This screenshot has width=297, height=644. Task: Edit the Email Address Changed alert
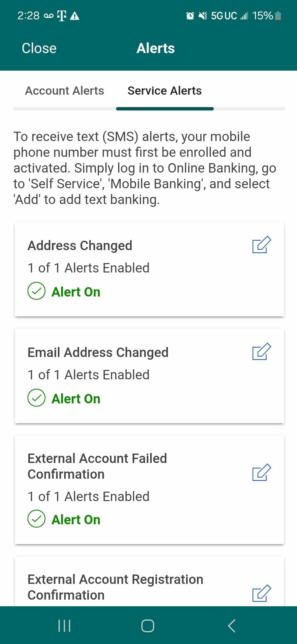tap(261, 352)
